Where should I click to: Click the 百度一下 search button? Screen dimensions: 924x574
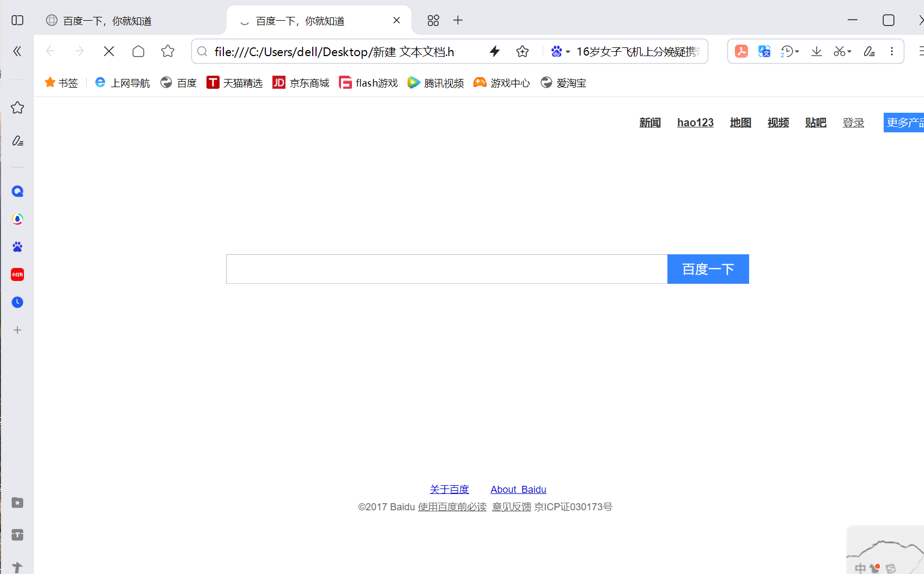coord(708,269)
